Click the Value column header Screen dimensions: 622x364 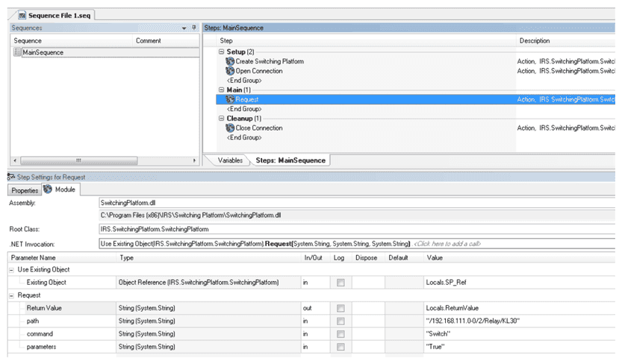(519, 258)
